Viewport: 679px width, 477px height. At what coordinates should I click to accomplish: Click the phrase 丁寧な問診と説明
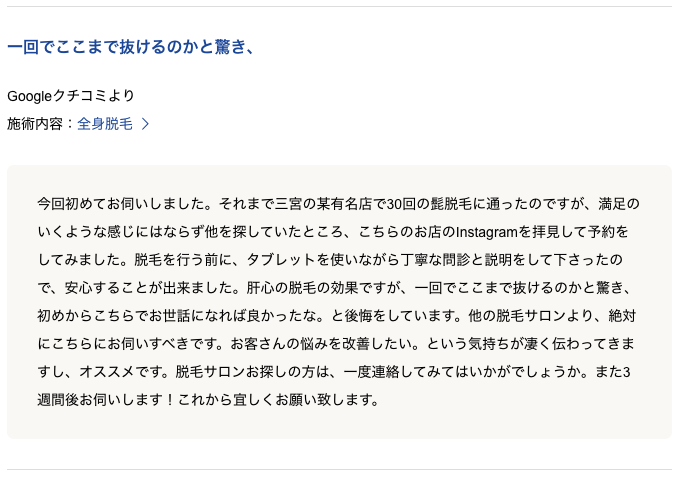[456, 260]
